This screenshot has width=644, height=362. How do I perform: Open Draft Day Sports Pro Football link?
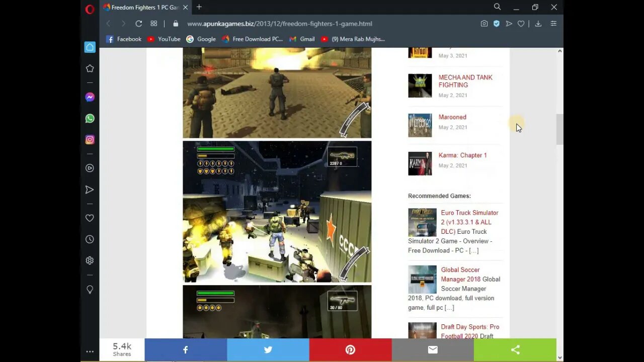point(470,331)
